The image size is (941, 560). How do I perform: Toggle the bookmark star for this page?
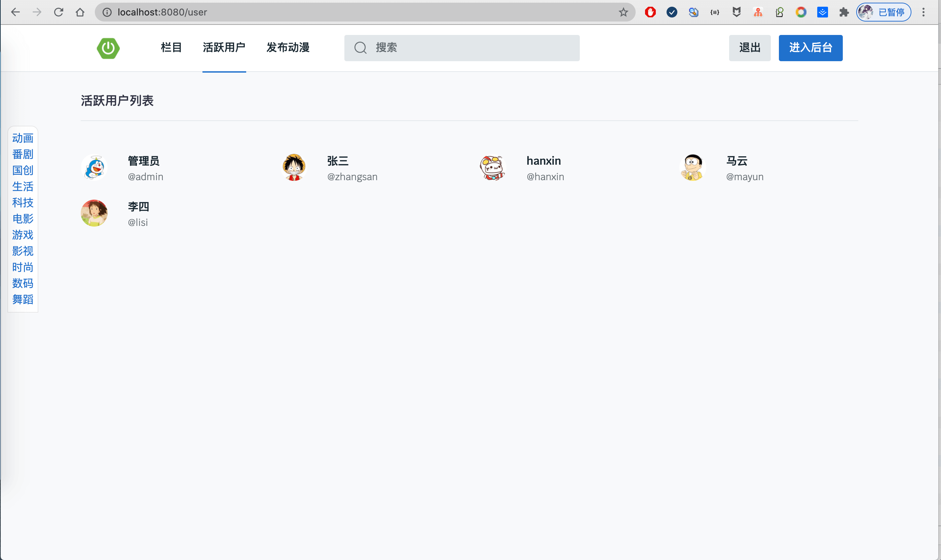click(x=623, y=12)
